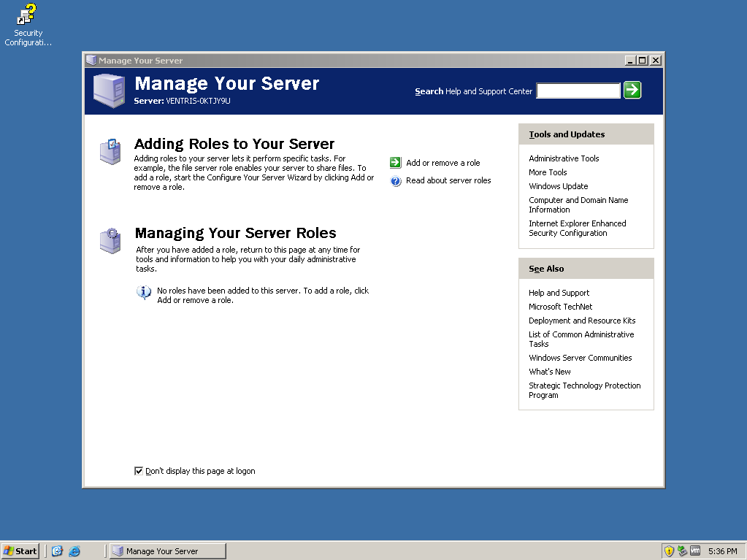
Task: Click the No roles have been added message
Action: pos(263,295)
